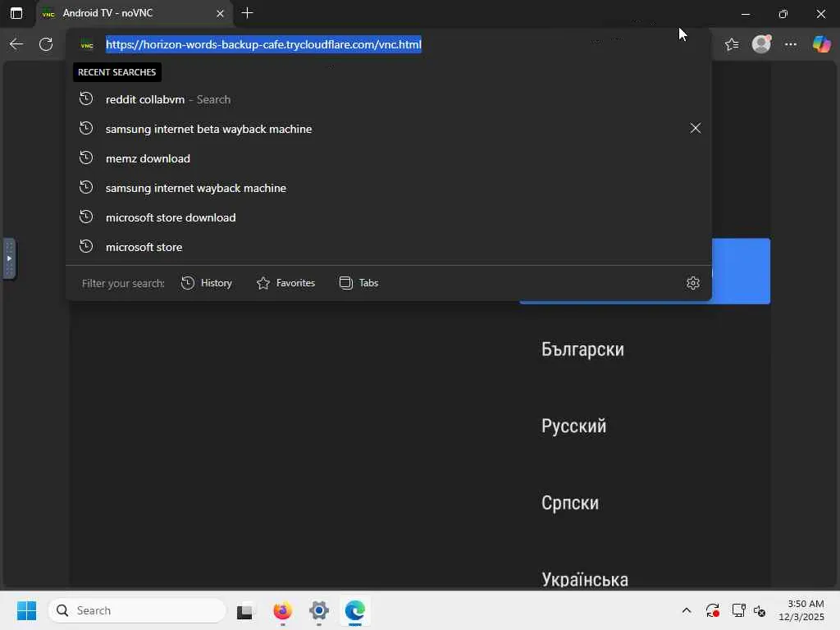
Task: Click the VNC site icon in address bar
Action: [x=87, y=45]
